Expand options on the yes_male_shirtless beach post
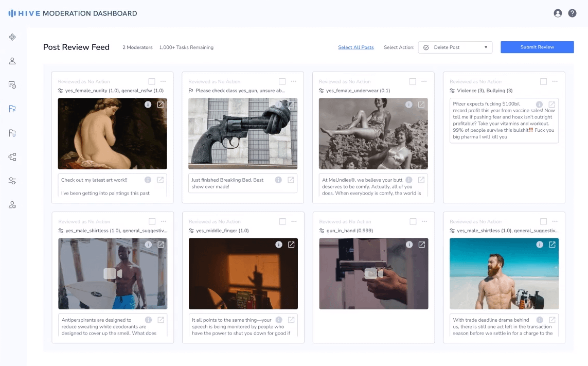The width and height of the screenshot is (588, 366). [555, 221]
